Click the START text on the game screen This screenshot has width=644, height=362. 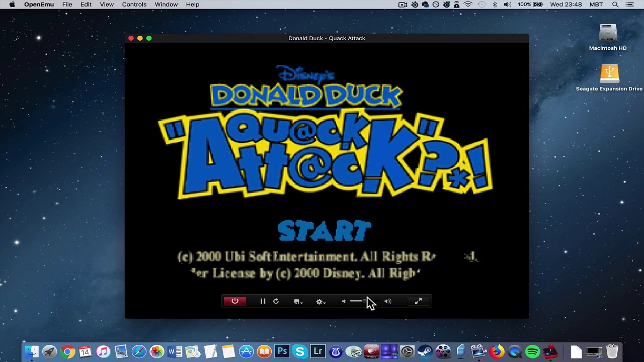(x=325, y=231)
